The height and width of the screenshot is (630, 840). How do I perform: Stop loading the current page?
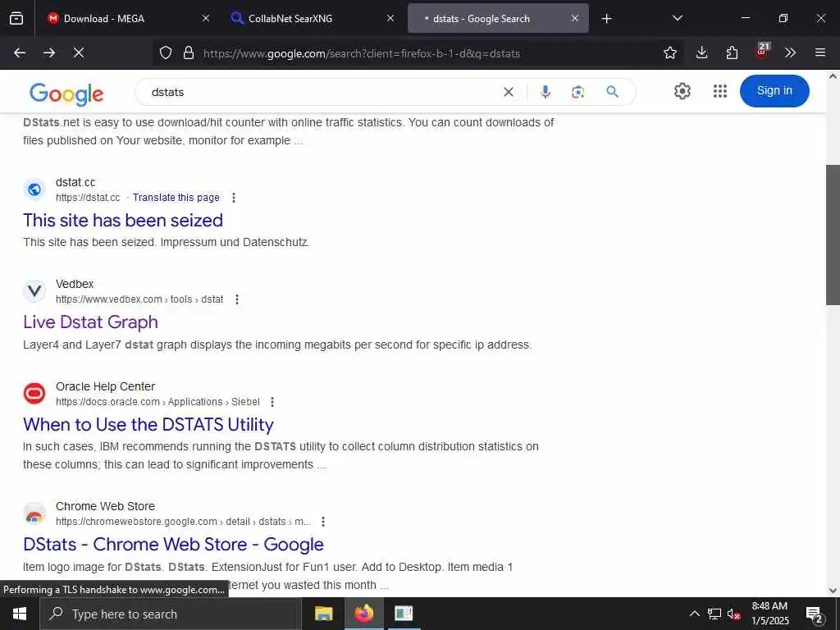coord(79,52)
